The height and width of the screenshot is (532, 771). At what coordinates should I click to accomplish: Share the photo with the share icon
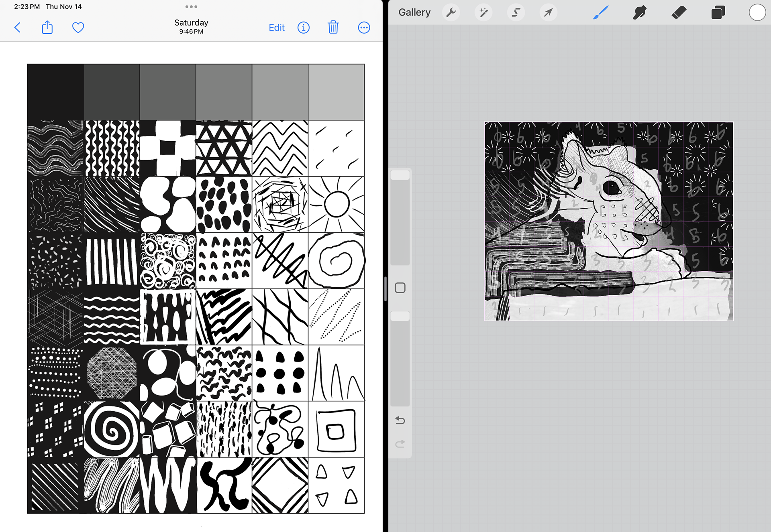pyautogui.click(x=47, y=27)
